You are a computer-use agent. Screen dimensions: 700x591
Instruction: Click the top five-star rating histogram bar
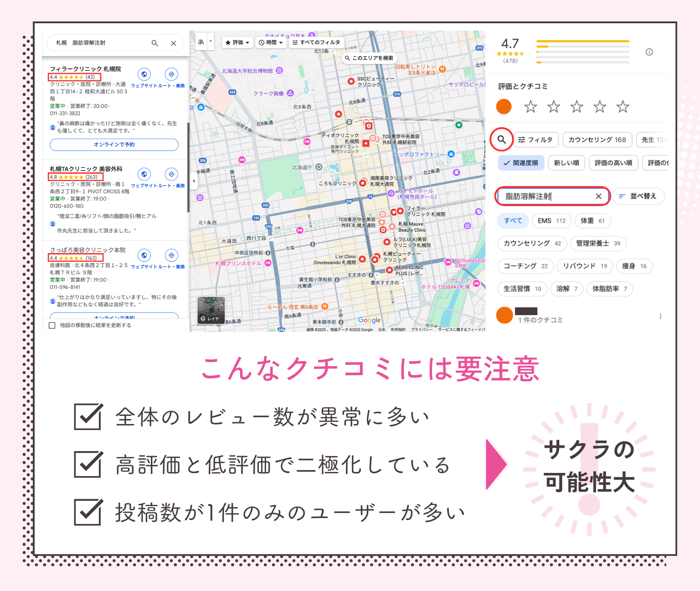click(x=583, y=41)
